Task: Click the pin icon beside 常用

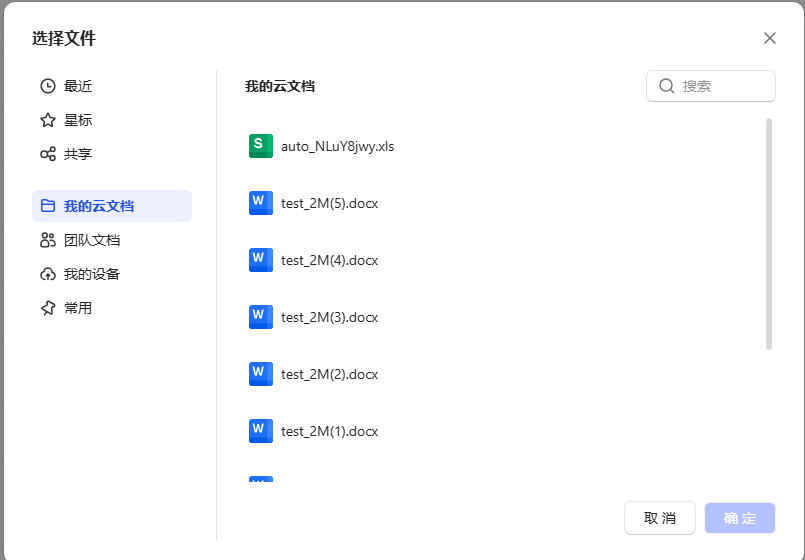Action: coord(48,308)
